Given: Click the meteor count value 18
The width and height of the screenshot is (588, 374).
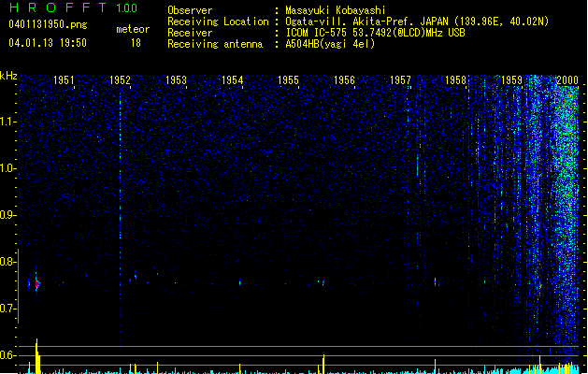Looking at the screenshot, I should 136,43.
